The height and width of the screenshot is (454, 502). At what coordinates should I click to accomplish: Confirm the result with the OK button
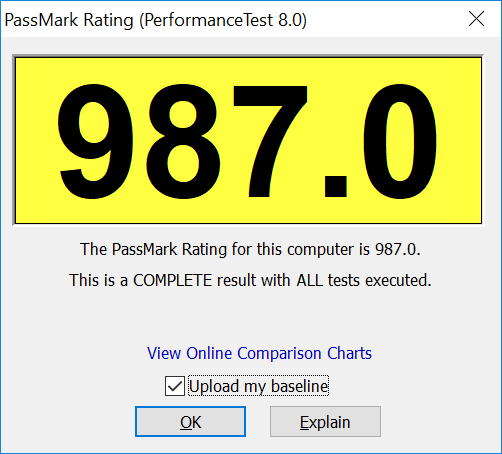pos(190,421)
